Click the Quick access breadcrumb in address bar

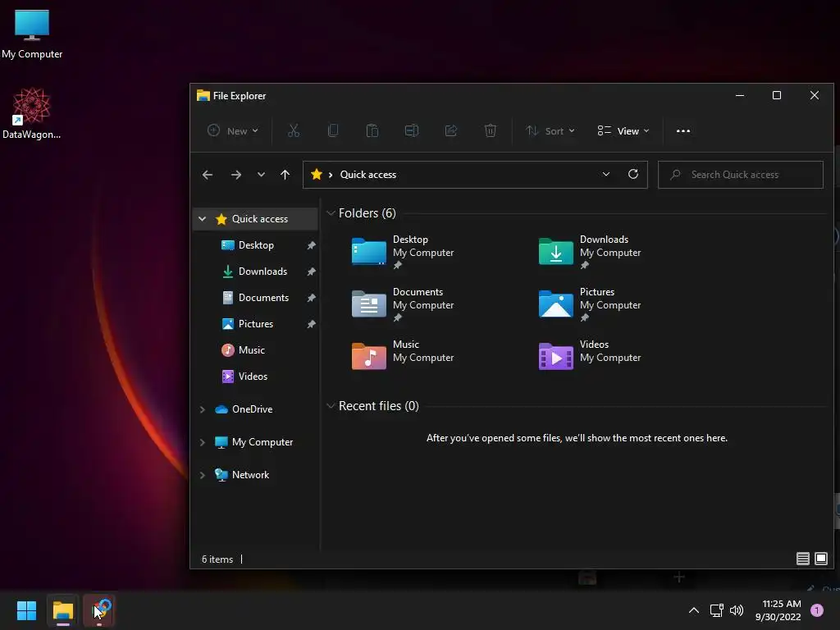click(368, 175)
